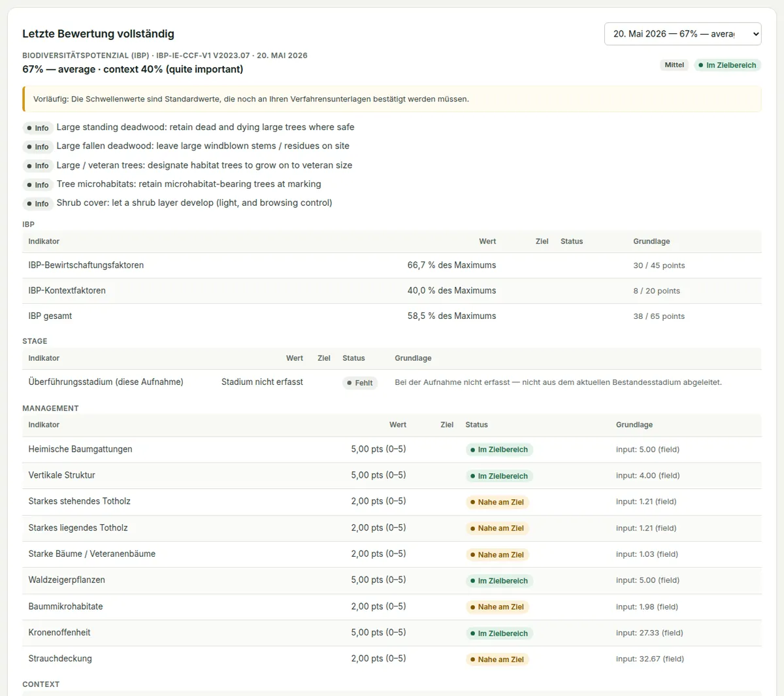Select the value "66,7 % des Maximums"

point(451,265)
